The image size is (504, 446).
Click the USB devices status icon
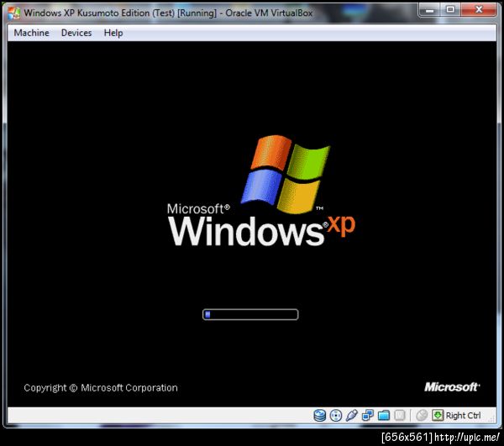click(x=352, y=416)
